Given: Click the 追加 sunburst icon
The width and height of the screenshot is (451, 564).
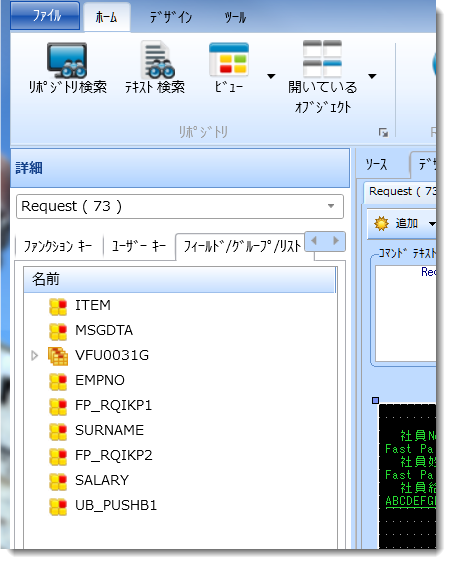Looking at the screenshot, I should (381, 223).
